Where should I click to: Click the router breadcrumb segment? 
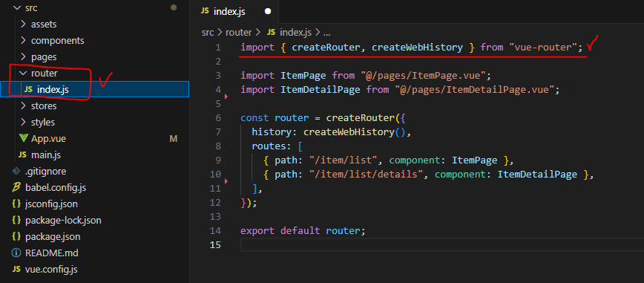[238, 33]
